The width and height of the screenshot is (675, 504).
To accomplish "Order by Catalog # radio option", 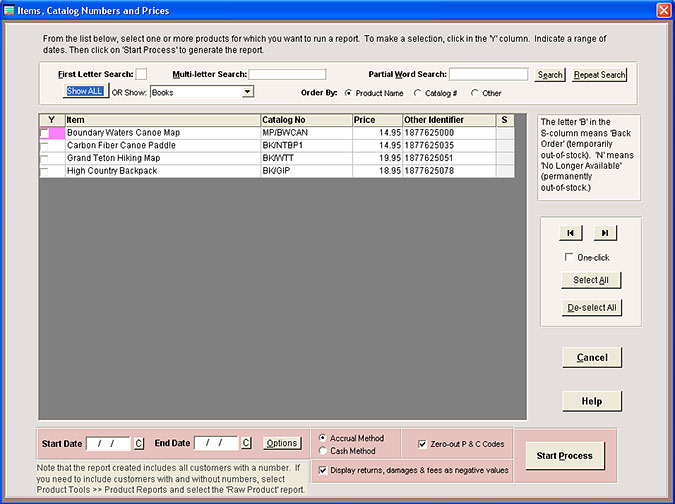I will pyautogui.click(x=418, y=93).
